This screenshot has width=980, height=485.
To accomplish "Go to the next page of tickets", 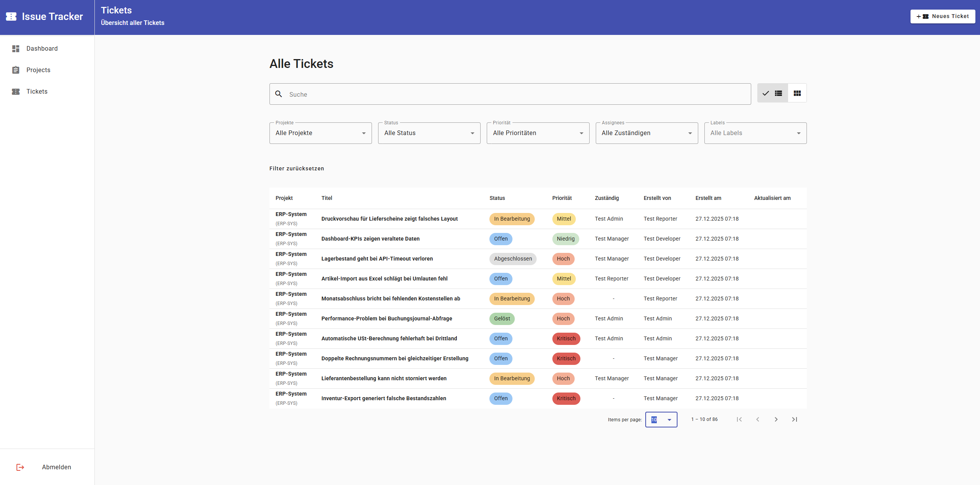I will point(776,419).
